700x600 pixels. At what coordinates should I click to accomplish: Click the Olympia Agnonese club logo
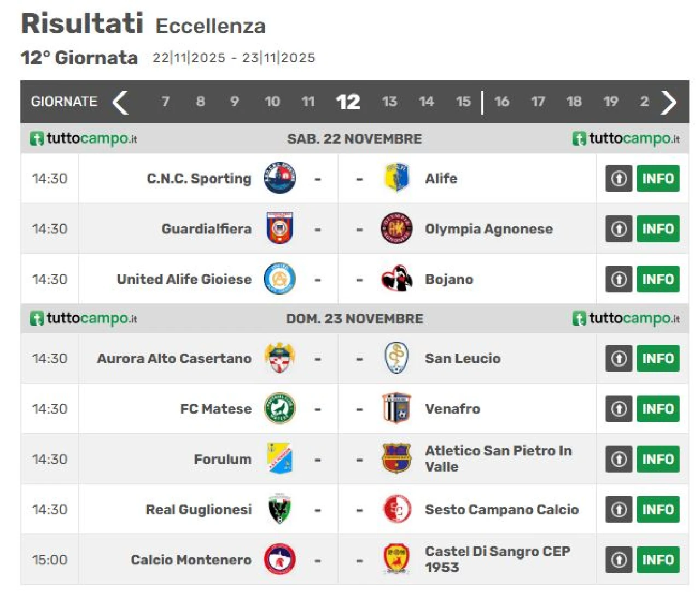pyautogui.click(x=396, y=228)
